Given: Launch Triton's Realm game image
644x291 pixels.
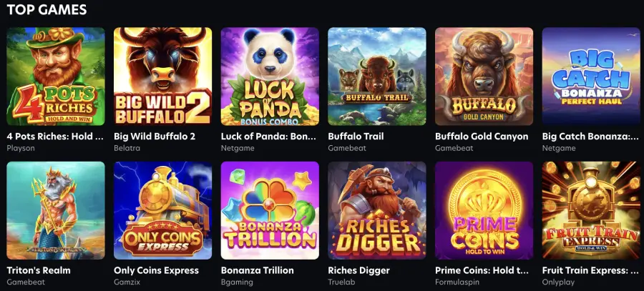Looking at the screenshot, I should (x=56, y=210).
